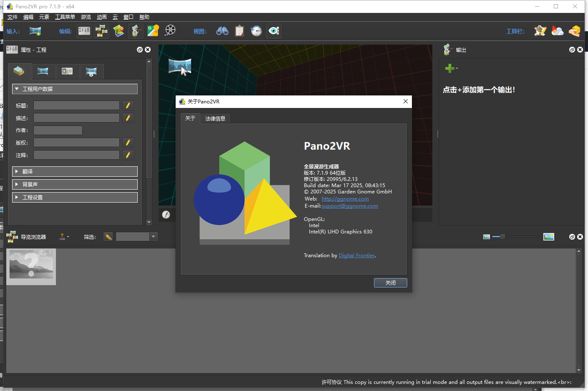Click pencil edit icon next to 标题 field
Screen dimensions: 588x391
(x=128, y=105)
